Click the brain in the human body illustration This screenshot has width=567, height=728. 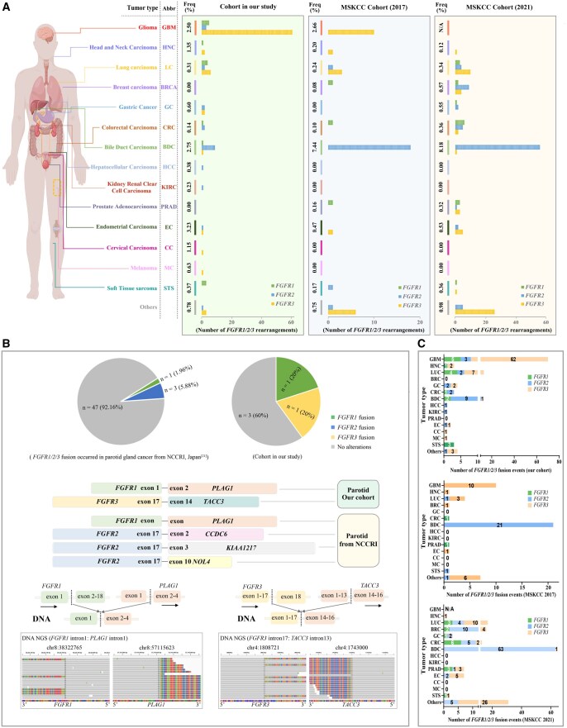(x=46, y=33)
